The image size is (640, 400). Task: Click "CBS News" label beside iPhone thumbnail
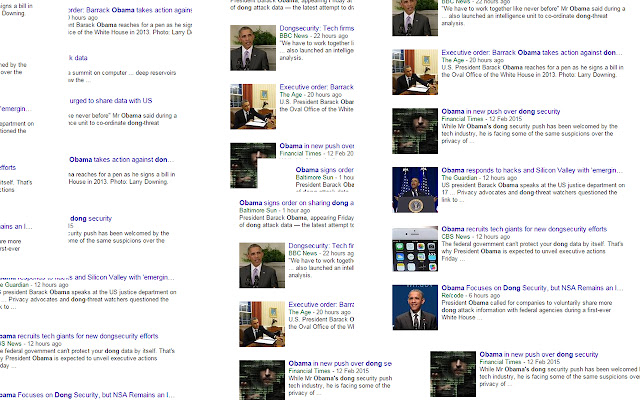456,236
